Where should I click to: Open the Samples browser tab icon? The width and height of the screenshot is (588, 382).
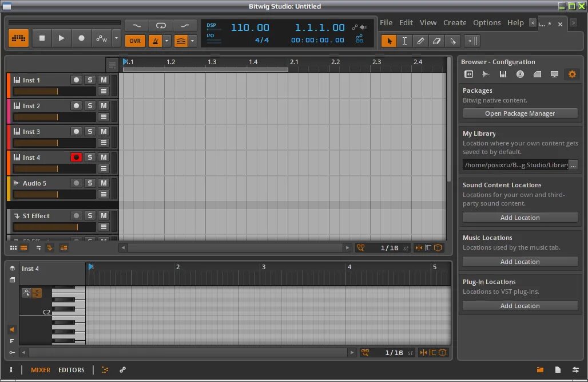486,74
